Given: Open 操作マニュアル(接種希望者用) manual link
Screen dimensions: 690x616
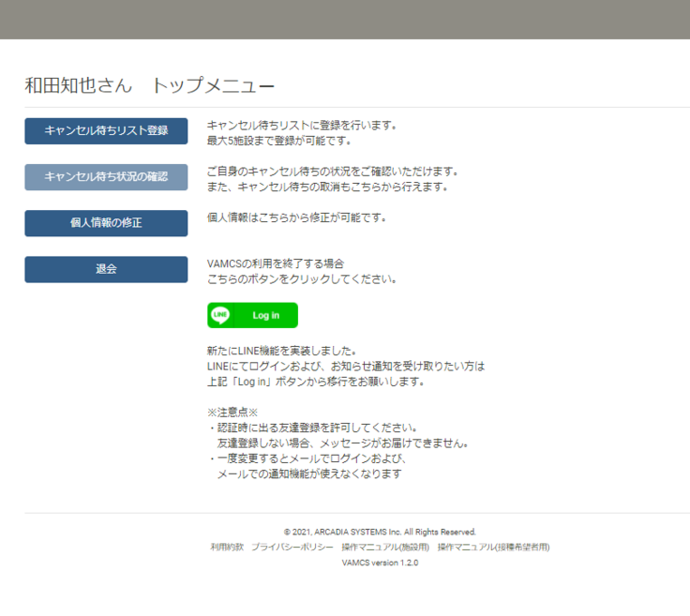Looking at the screenshot, I should coord(493,547).
